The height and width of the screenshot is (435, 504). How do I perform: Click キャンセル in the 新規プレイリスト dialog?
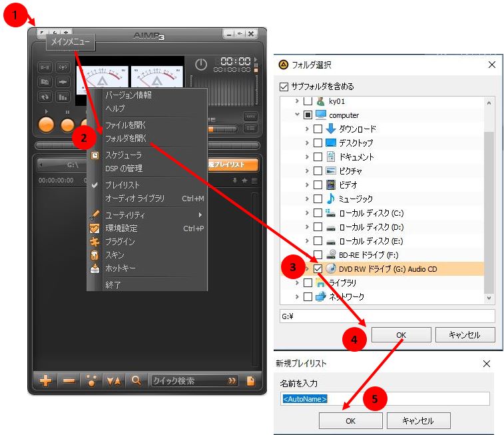point(418,420)
